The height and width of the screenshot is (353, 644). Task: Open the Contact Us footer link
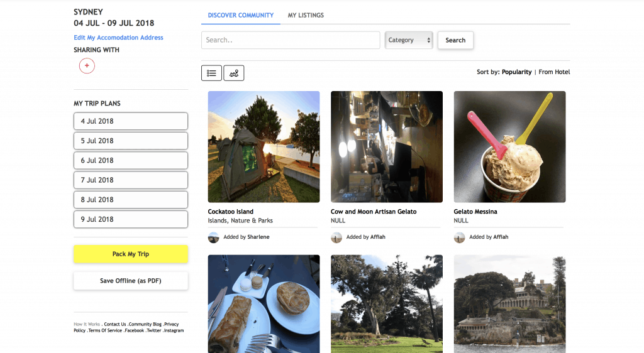(115, 324)
